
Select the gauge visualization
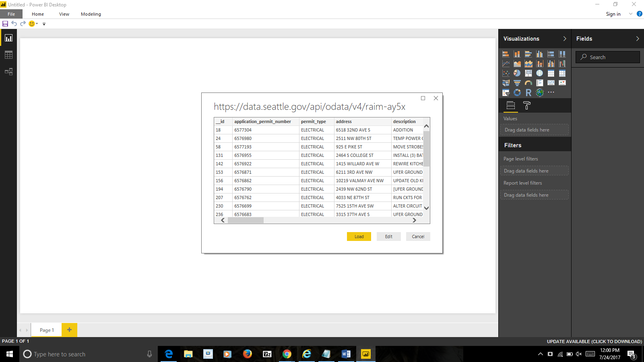click(528, 83)
